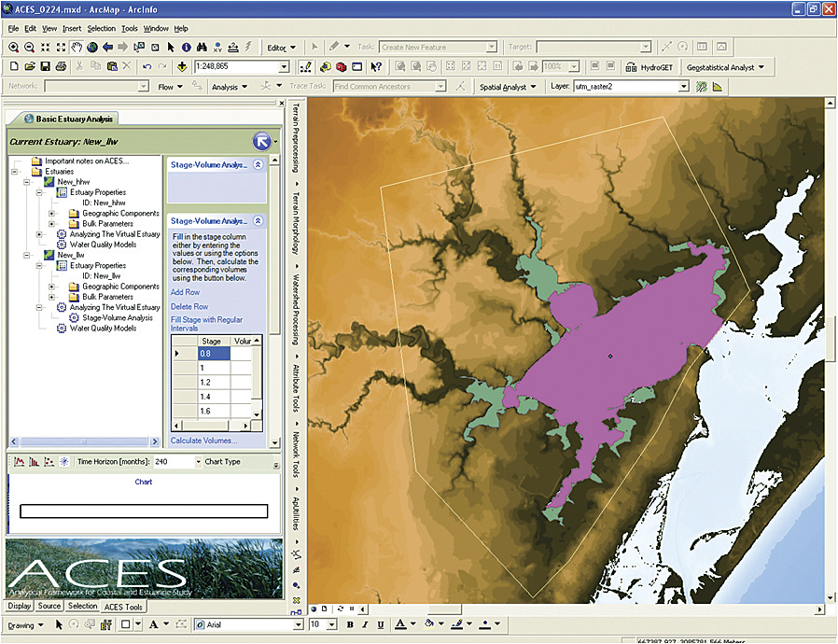Expand Geographic Components under New_hhw
838x644 pixels.
(52, 213)
